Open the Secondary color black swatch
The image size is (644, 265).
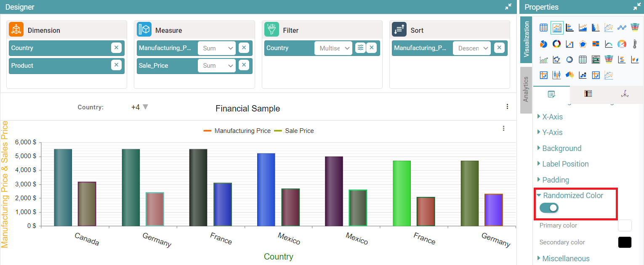[x=625, y=242]
